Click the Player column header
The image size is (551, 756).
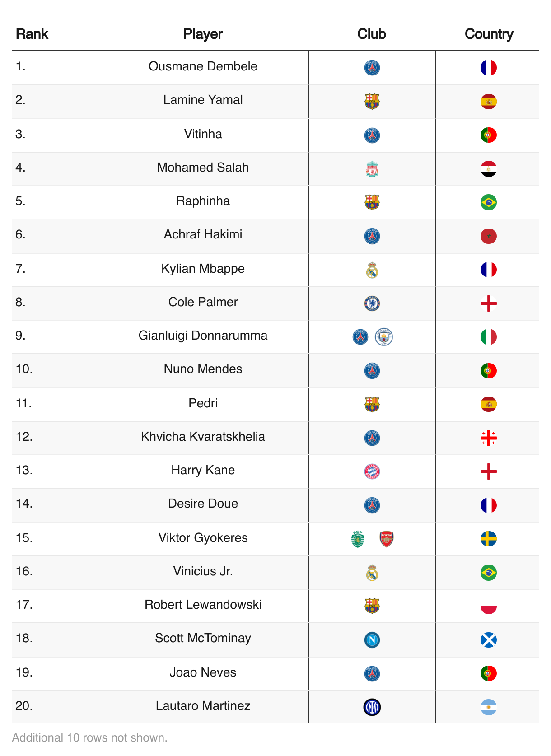point(203,34)
